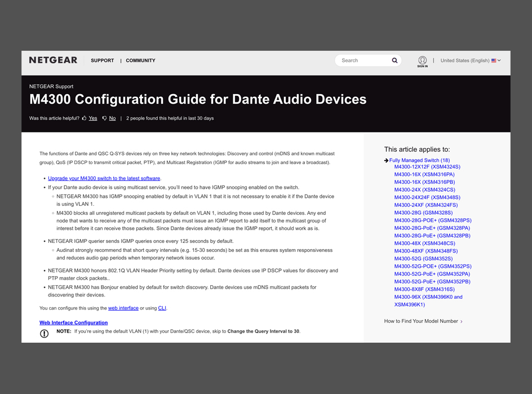The height and width of the screenshot is (394, 532).
Task: Expand How to Find Your Model Number
Action: coord(423,321)
